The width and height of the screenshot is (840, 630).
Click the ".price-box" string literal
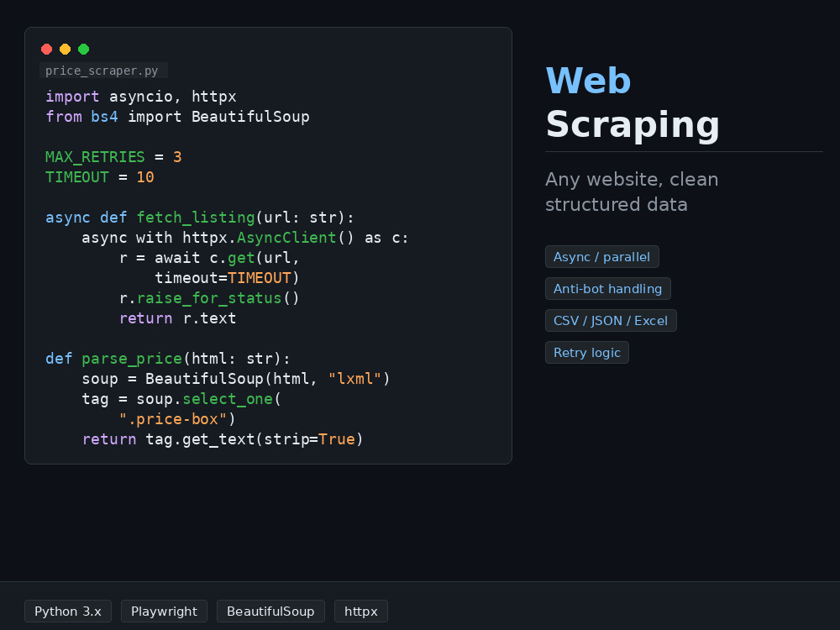tap(172, 419)
